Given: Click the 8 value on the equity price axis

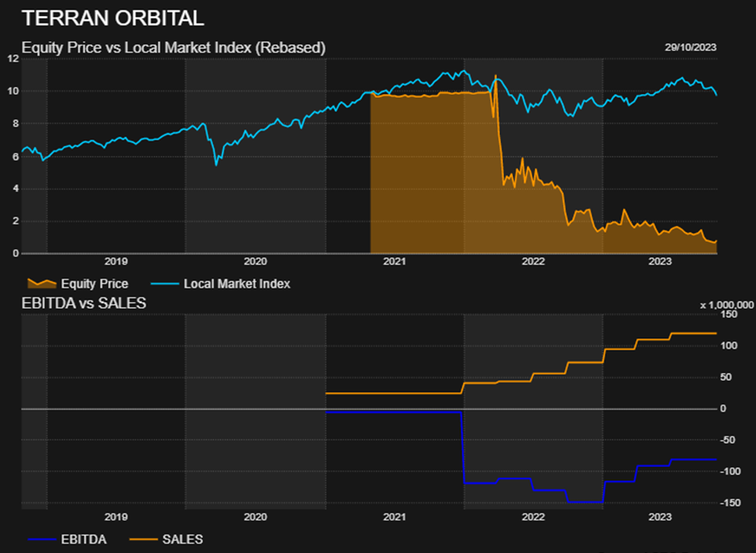Looking at the screenshot, I should pos(16,124).
